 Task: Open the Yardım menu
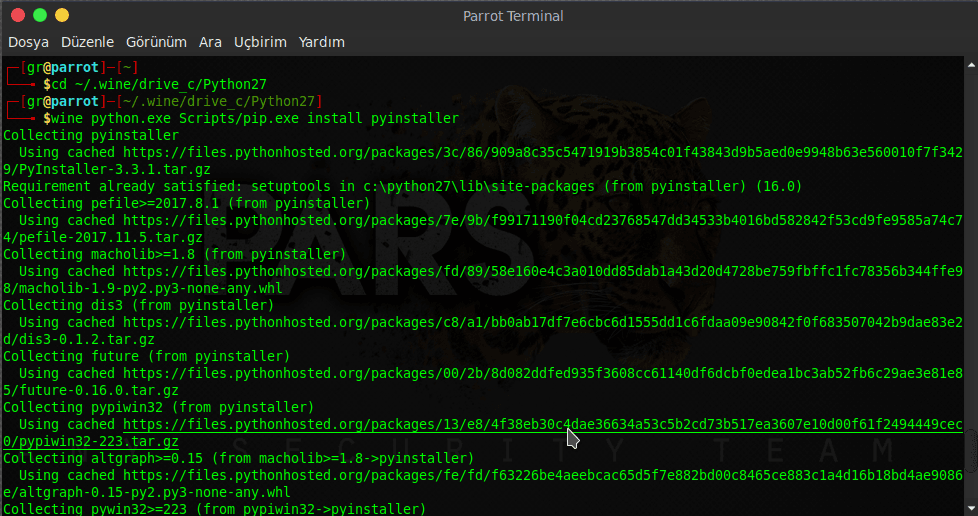321,42
